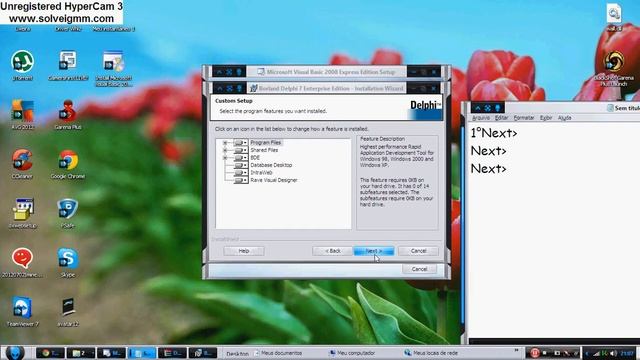
Task: Open Meus documentos toolbar shortcut
Action: tap(278, 353)
